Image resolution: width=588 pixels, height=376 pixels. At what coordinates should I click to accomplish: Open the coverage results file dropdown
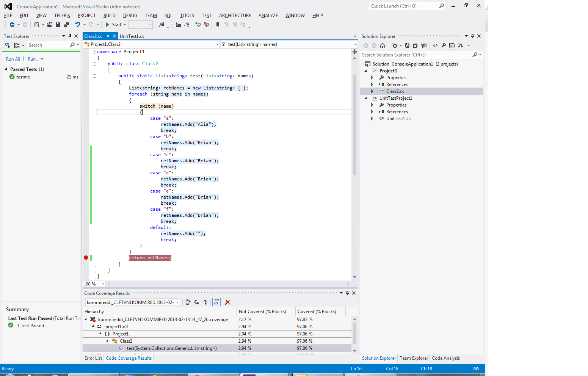177,302
